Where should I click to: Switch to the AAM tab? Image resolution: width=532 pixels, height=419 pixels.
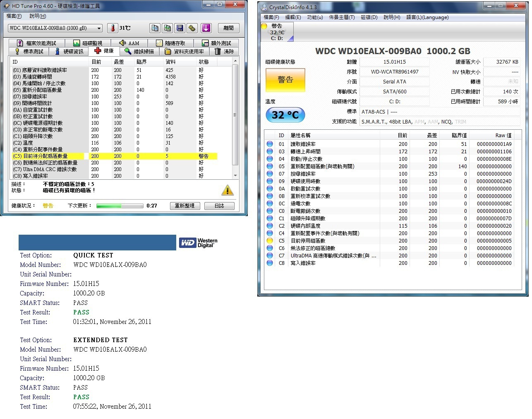pos(129,43)
